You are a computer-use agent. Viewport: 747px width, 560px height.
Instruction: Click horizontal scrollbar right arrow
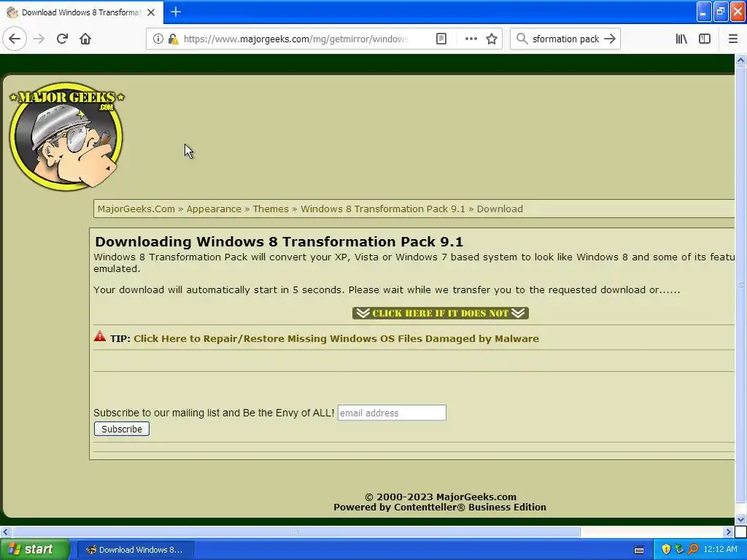pyautogui.click(x=729, y=532)
